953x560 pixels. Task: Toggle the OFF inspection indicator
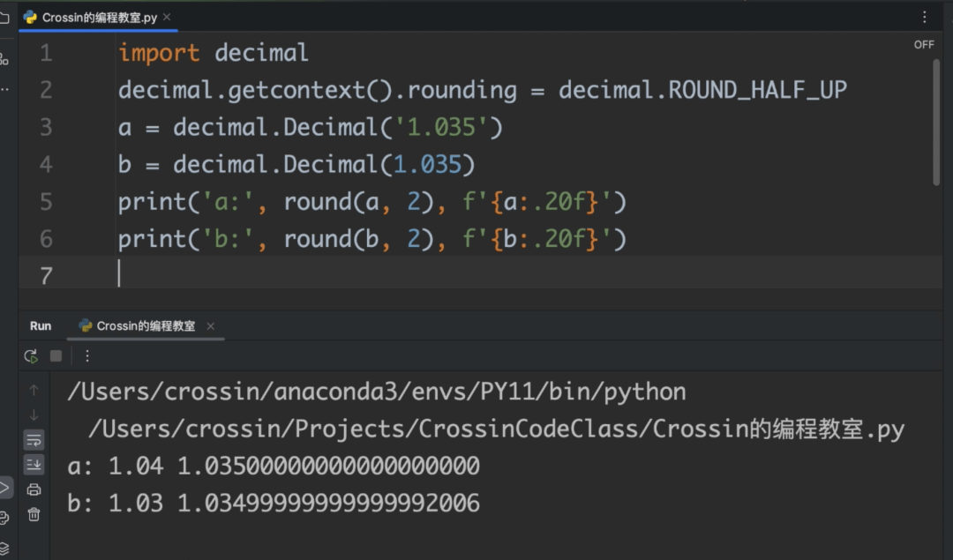[924, 45]
